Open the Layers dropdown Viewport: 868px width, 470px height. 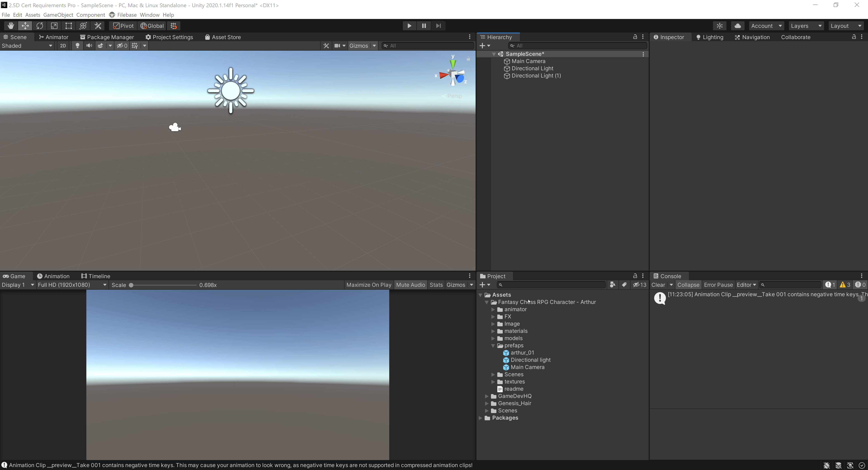[x=806, y=26]
